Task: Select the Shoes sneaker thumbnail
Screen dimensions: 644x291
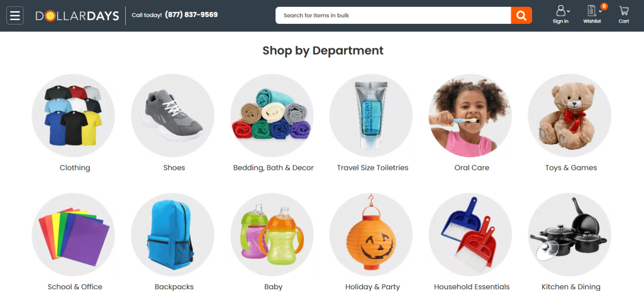Action: coord(172,116)
